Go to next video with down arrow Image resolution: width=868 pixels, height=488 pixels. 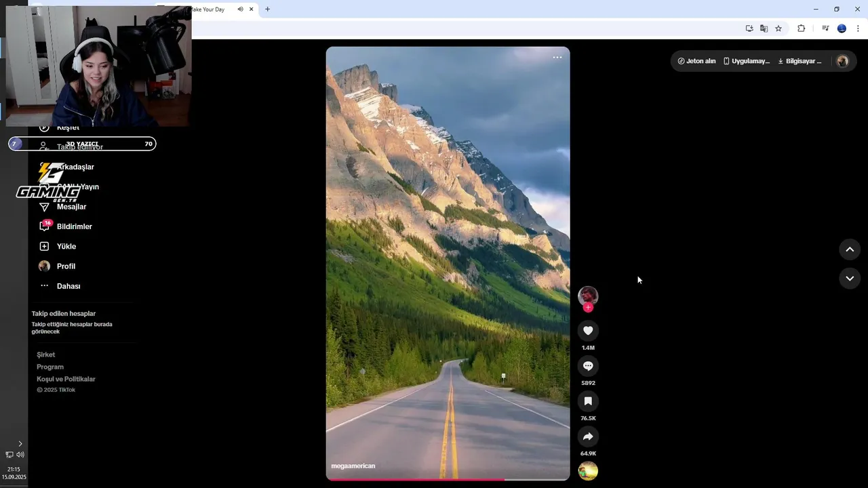click(850, 279)
